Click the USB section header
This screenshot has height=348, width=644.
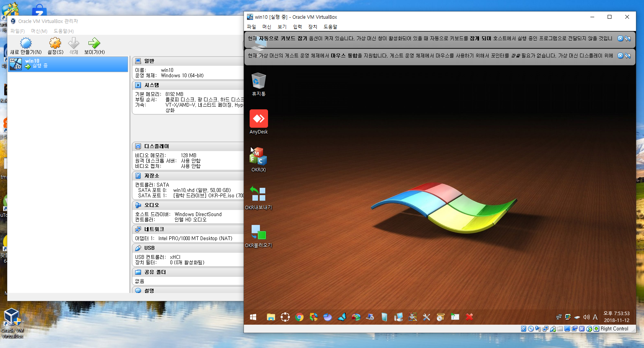point(188,248)
